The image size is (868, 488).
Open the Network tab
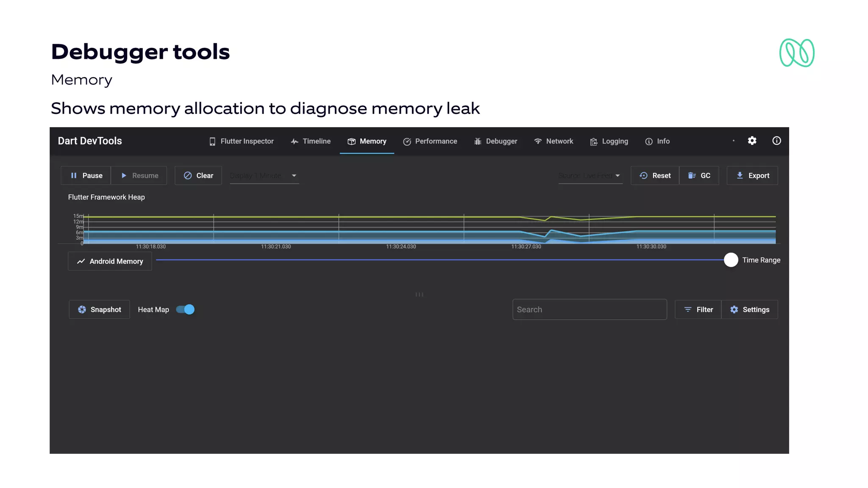coord(554,141)
